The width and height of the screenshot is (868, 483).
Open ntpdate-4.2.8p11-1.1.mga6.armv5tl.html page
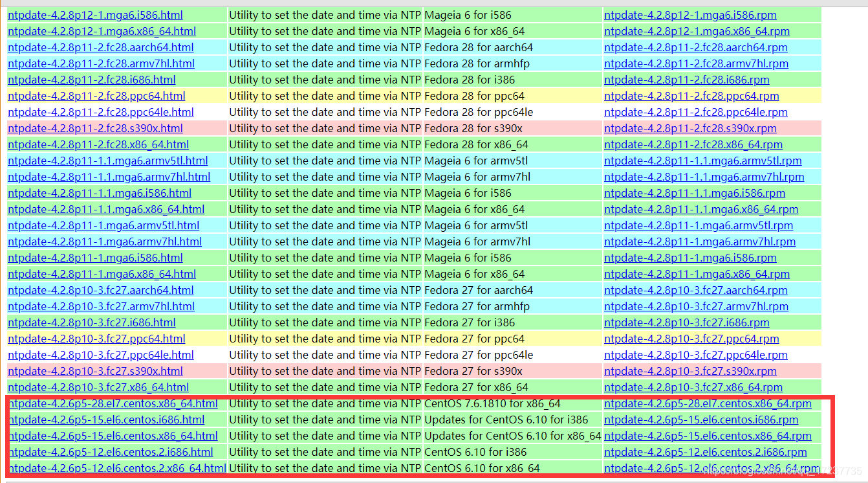click(x=108, y=161)
